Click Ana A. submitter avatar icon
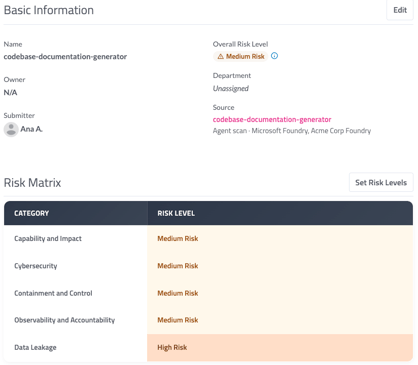The width and height of the screenshot is (418, 365). (x=11, y=129)
